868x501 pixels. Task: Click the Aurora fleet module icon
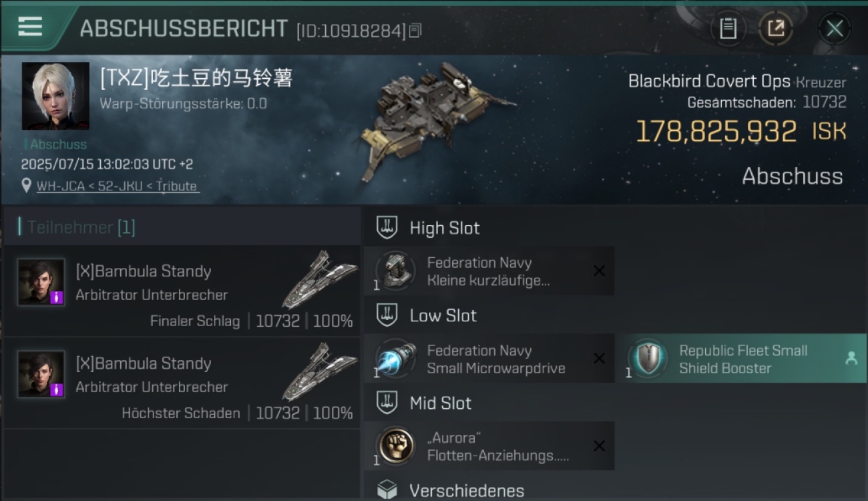click(395, 446)
